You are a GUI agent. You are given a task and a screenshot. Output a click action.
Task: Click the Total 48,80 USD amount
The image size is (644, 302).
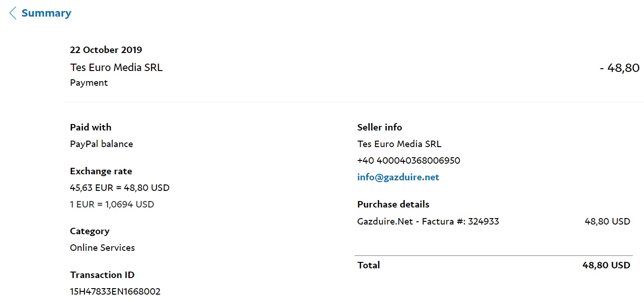(x=606, y=265)
